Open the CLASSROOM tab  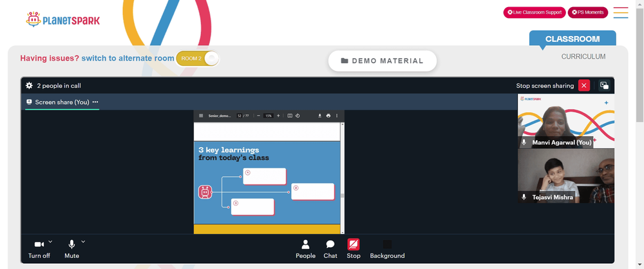(573, 39)
